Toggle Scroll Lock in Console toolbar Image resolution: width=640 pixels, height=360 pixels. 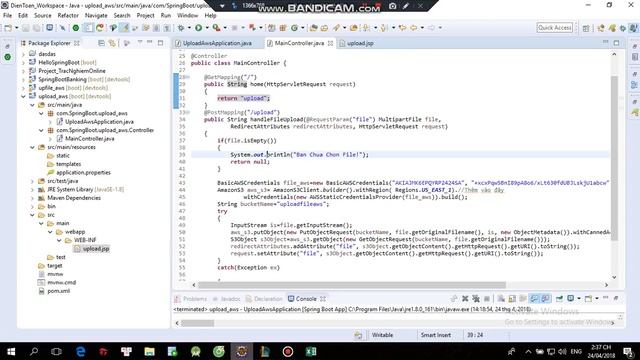(512, 299)
